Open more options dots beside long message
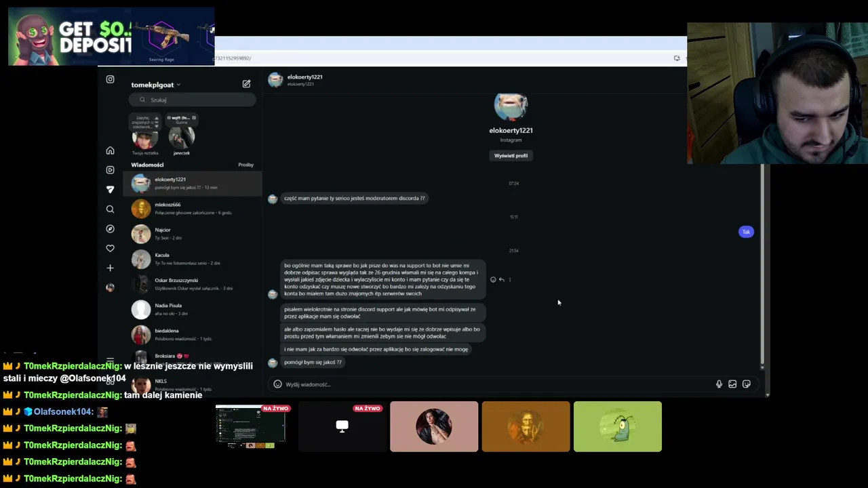Screen dimensions: 868x488 pyautogui.click(x=509, y=279)
